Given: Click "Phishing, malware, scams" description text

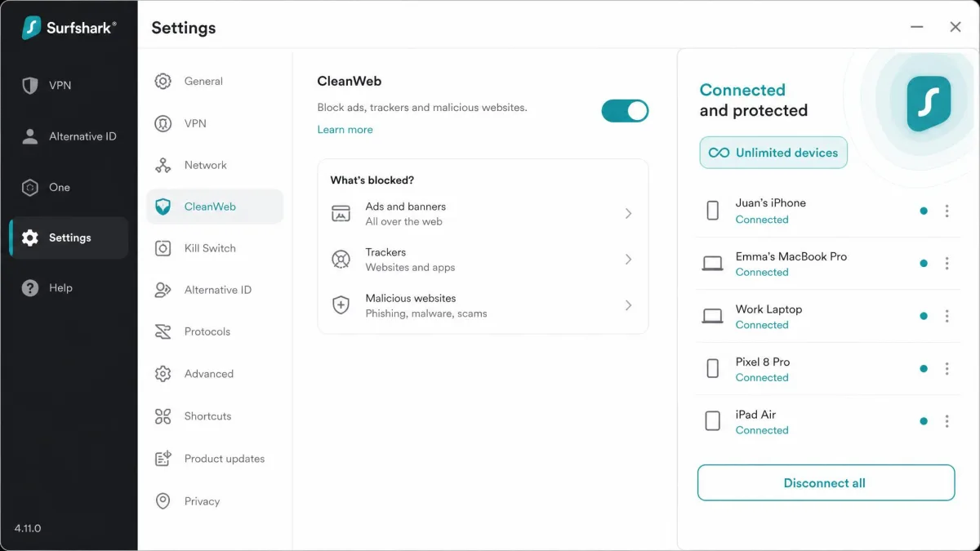Looking at the screenshot, I should (426, 313).
